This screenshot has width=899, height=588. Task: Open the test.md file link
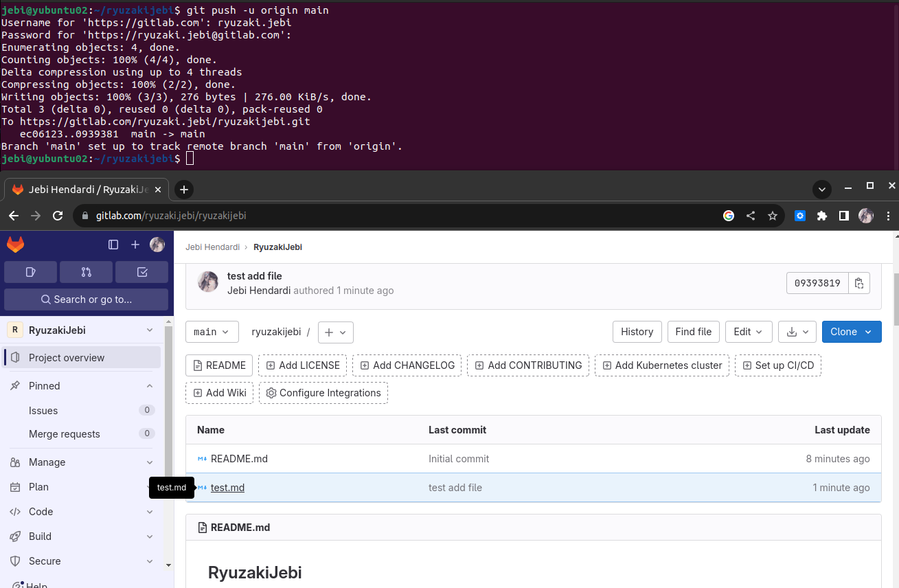(227, 488)
